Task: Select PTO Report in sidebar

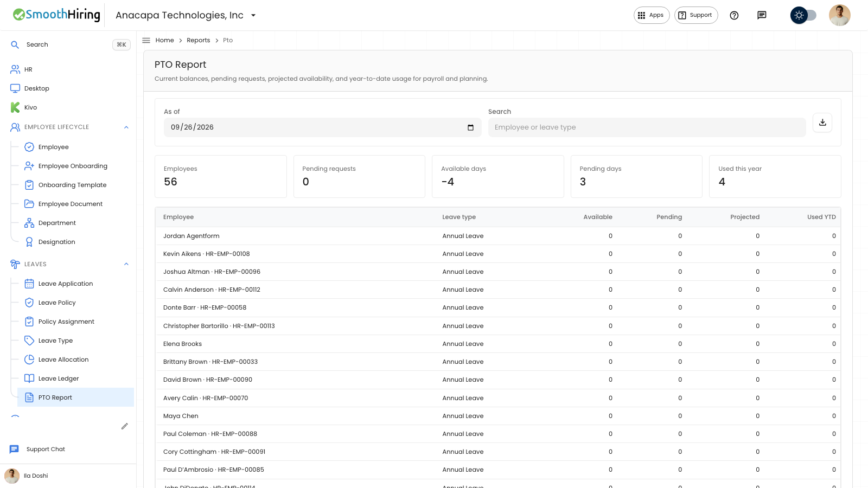Action: (76, 397)
